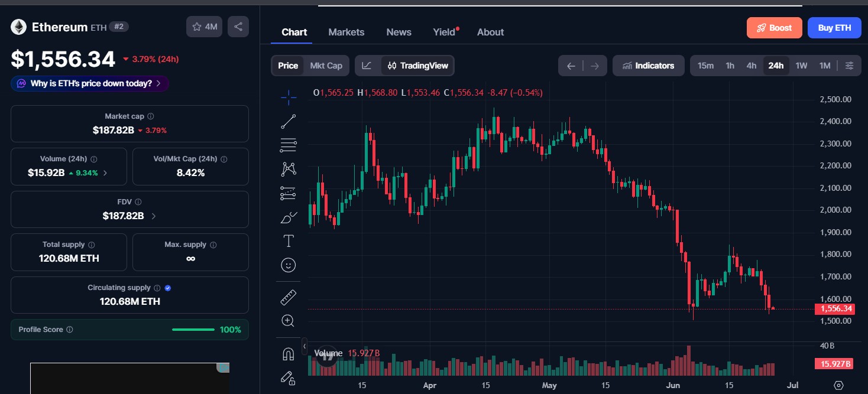Click the Volume 15.927B legend label
Image resolution: width=868 pixels, height=394 pixels.
347,353
